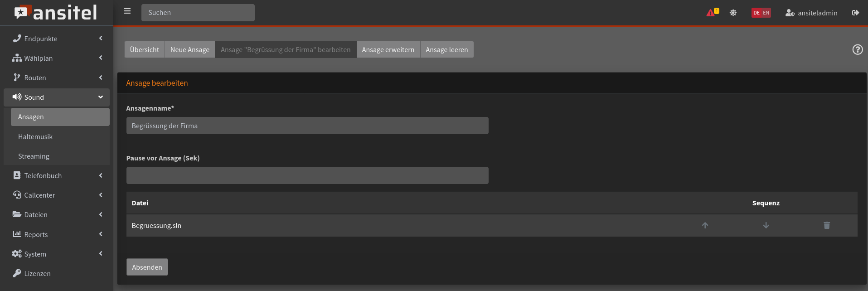Move Begruessung.sln down in sequence
This screenshot has height=291, width=868.
[766, 225]
